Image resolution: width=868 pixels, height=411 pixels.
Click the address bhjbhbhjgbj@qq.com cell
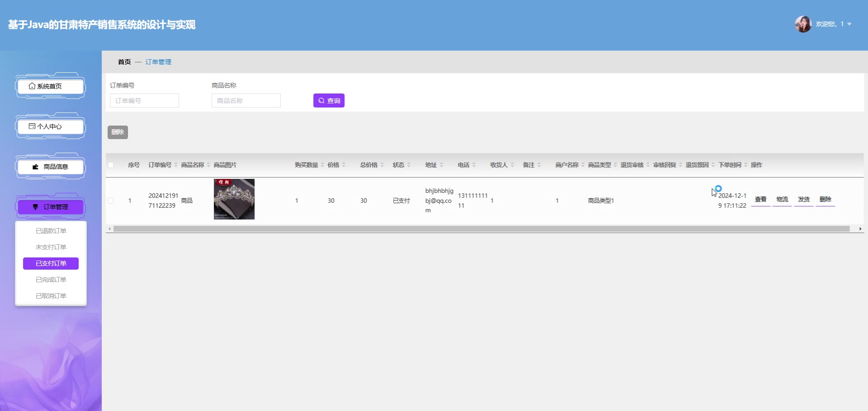coord(439,201)
